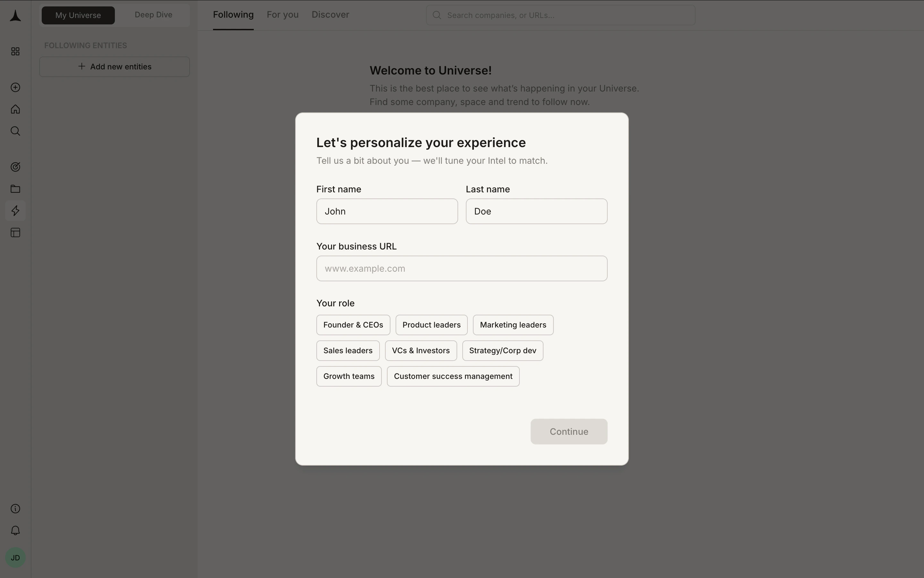Select the Sales leaders role
This screenshot has height=578, width=924.
(348, 351)
